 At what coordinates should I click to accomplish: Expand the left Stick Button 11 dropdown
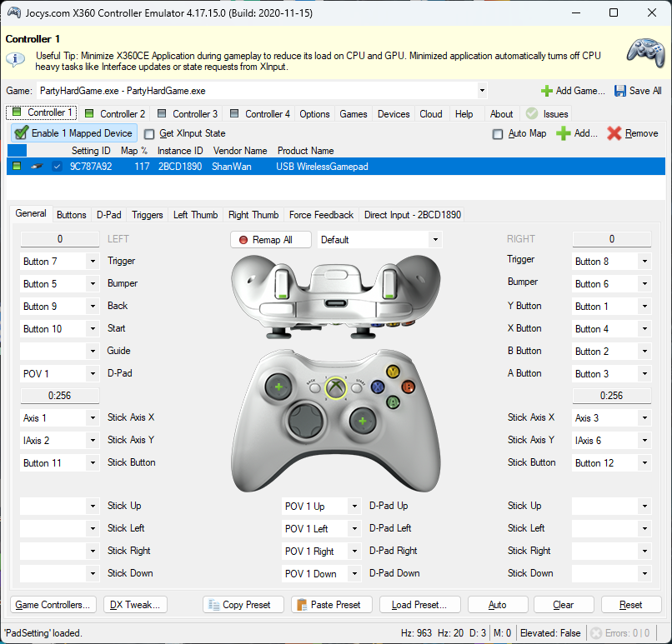93,463
